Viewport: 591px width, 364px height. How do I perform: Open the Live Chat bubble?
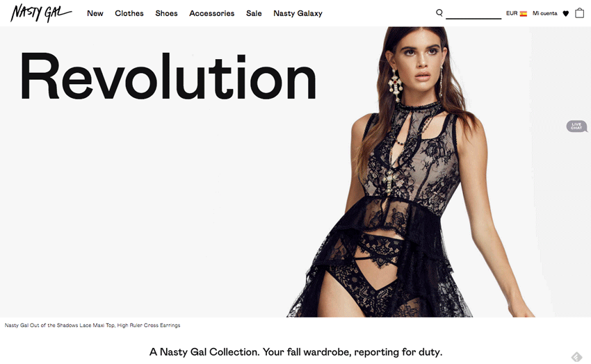point(576,126)
